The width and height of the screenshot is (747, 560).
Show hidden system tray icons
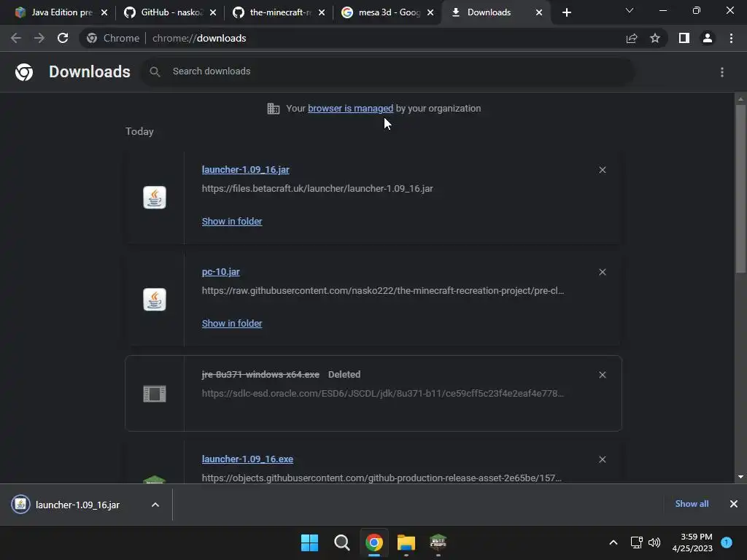(613, 542)
